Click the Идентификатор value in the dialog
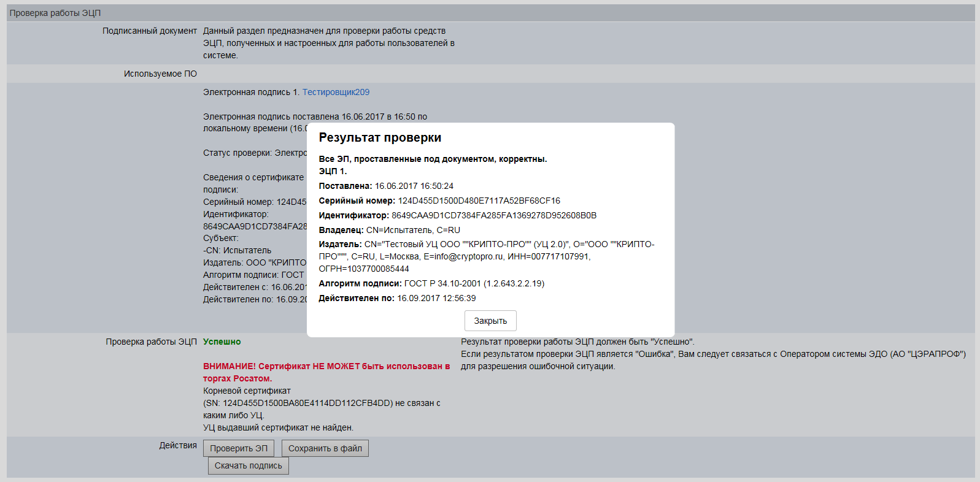This screenshot has height=482, width=980. click(493, 215)
